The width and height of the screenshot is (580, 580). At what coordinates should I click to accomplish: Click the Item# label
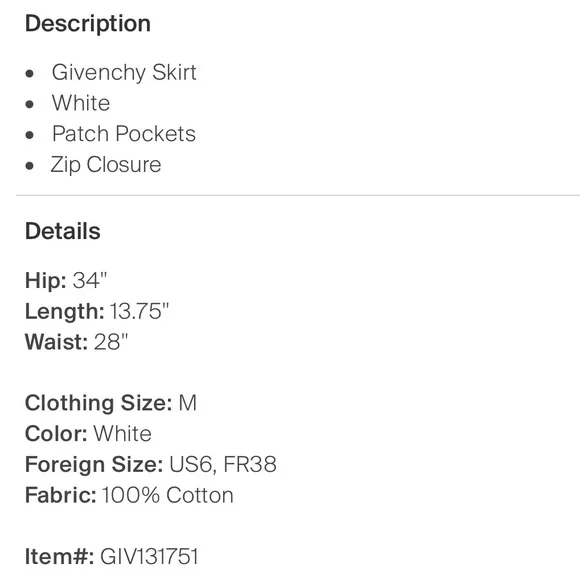[x=60, y=557]
